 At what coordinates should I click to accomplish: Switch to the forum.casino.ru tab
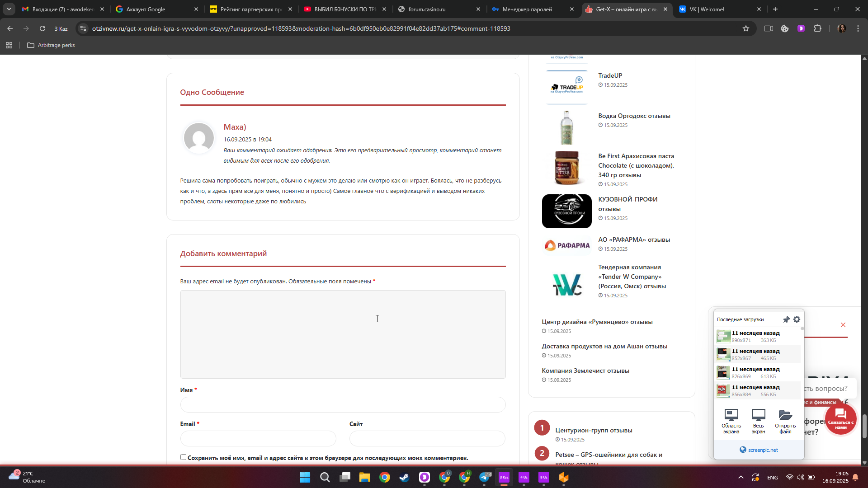438,9
